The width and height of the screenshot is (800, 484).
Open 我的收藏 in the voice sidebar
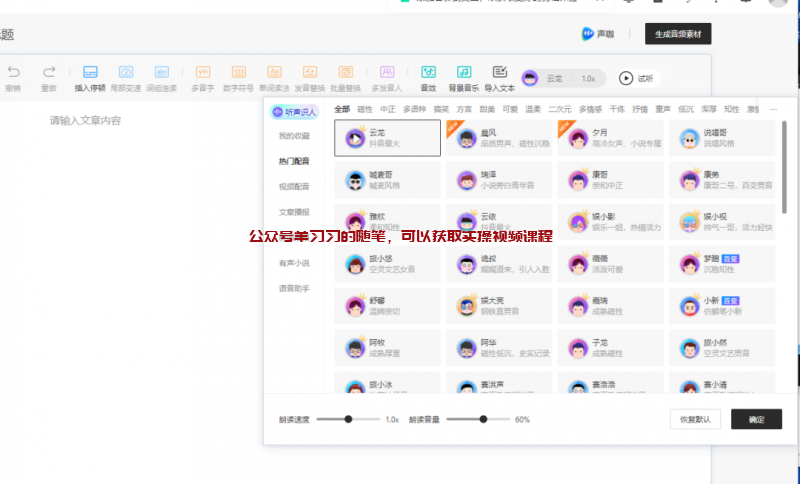(294, 135)
